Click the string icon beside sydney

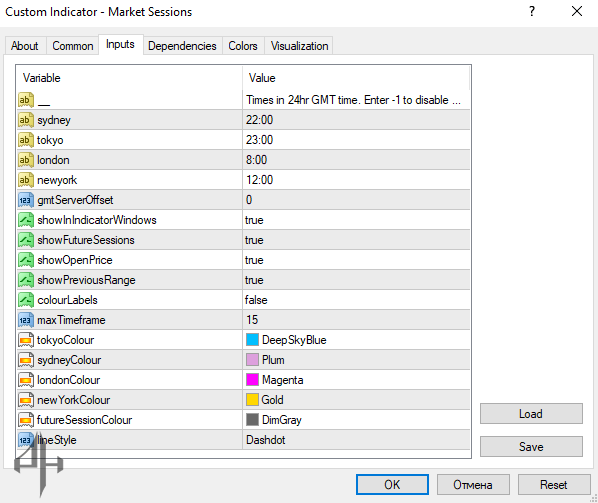click(x=26, y=120)
